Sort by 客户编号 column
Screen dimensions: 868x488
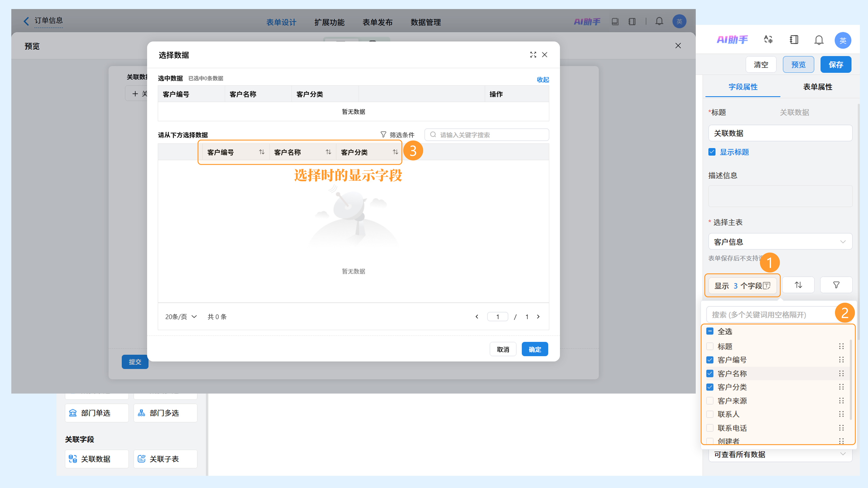262,152
